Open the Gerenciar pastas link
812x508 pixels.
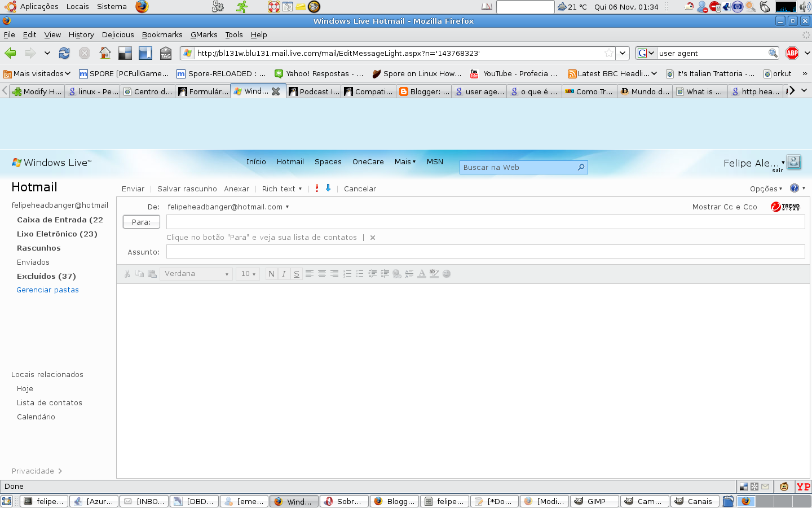47,290
